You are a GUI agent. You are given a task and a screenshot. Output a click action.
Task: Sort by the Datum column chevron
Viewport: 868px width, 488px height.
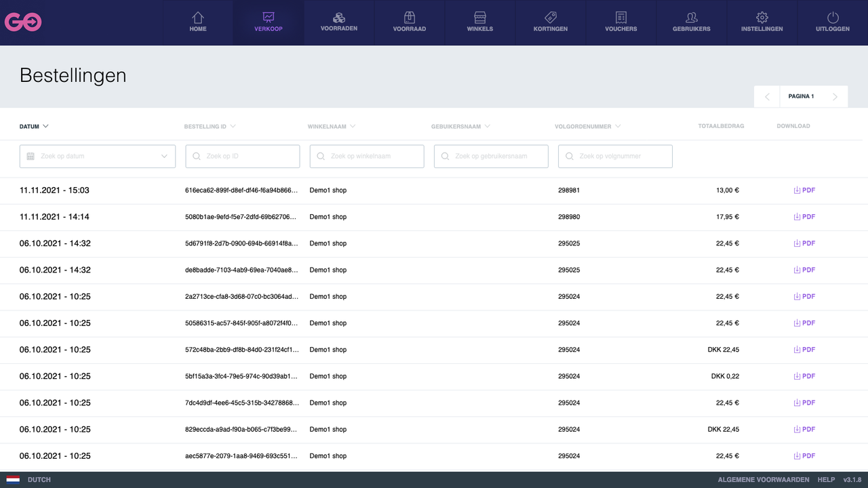46,126
